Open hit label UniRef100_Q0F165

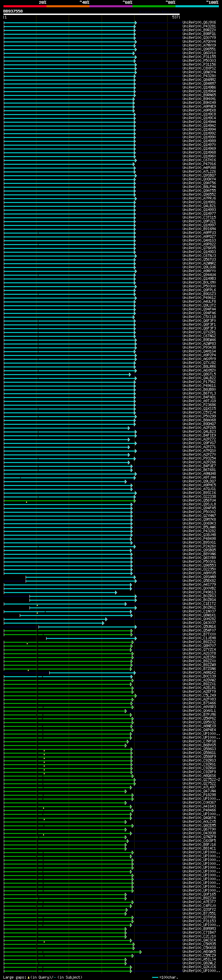pyautogui.click(x=199, y=894)
